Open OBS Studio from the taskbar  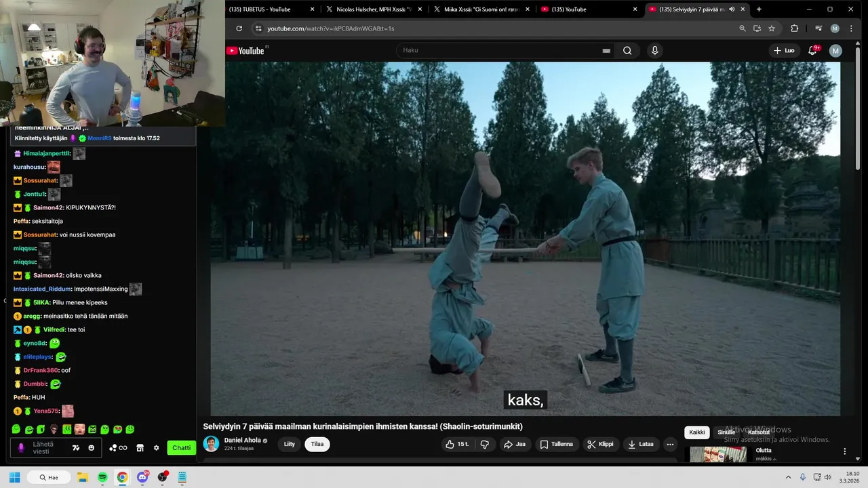coord(162,477)
